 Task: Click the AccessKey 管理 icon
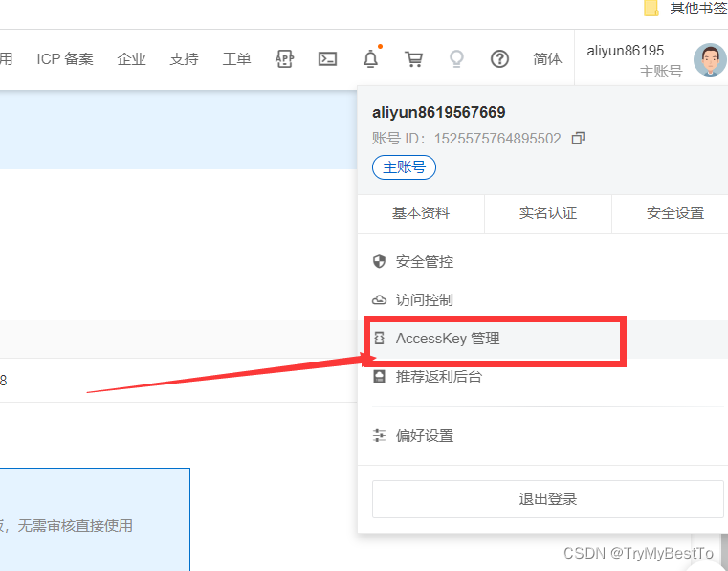[379, 338]
